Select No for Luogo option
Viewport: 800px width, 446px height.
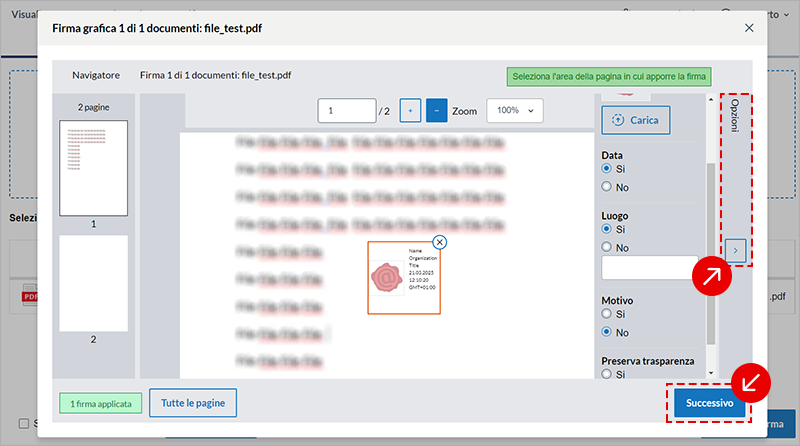pos(607,247)
